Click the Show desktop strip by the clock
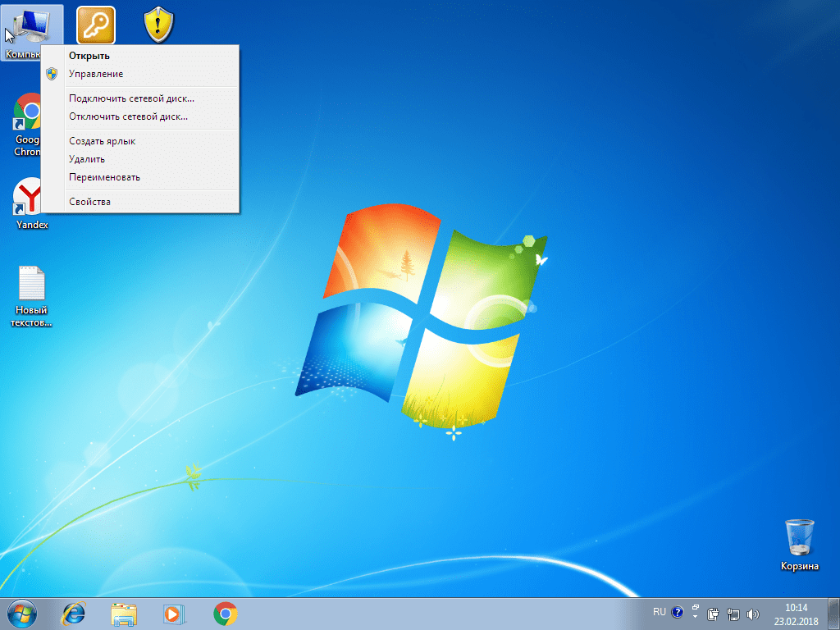The height and width of the screenshot is (630, 840). tap(834, 614)
